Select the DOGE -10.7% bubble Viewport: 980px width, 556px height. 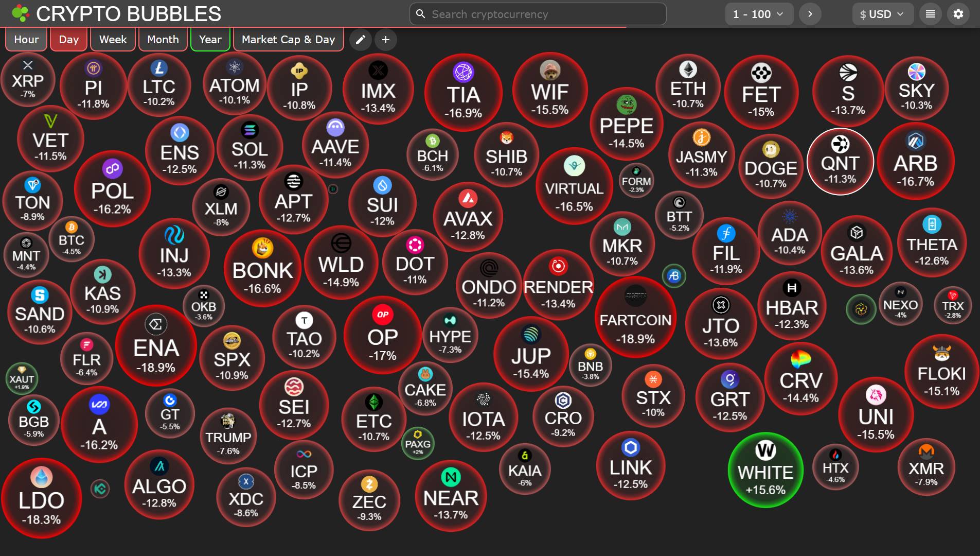(x=771, y=166)
